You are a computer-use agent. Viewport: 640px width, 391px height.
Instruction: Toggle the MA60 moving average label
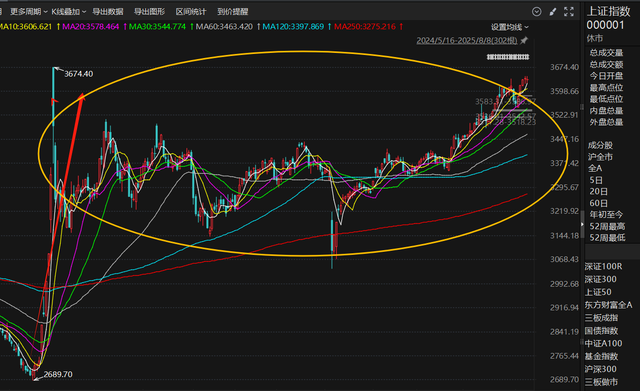(x=224, y=27)
